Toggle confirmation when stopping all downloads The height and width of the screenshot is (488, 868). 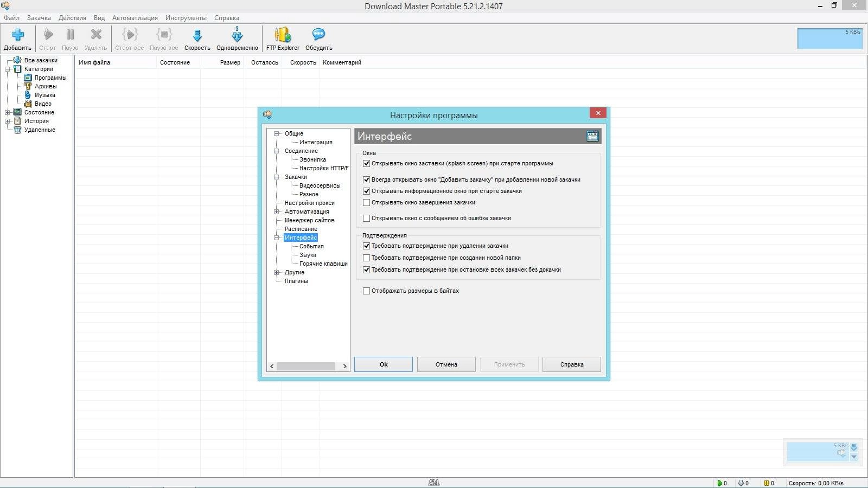[x=366, y=269]
